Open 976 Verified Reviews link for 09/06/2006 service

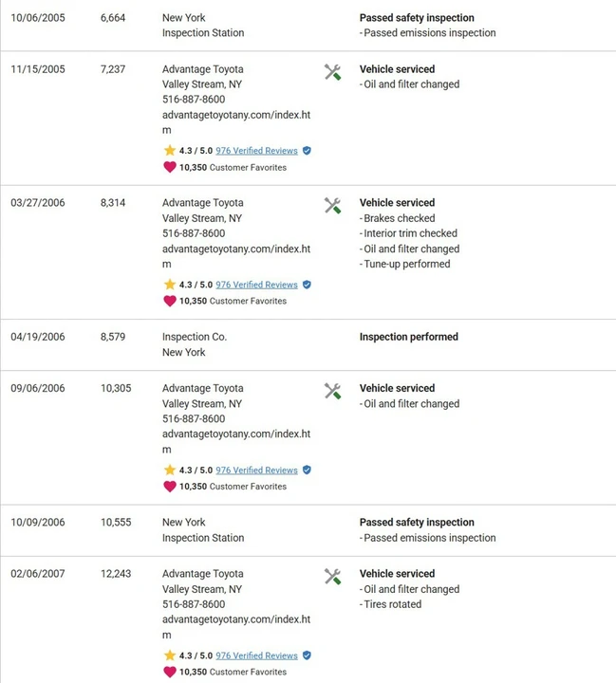[257, 470]
